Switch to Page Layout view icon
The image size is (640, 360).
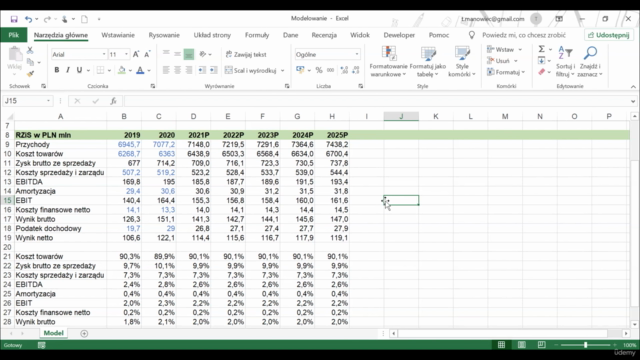522,345
